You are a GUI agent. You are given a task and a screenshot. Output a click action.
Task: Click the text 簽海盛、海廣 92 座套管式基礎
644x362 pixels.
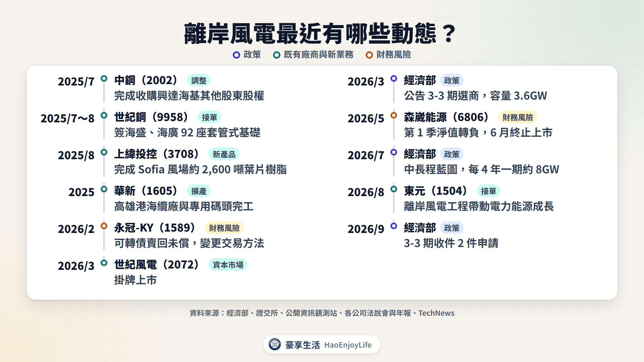[187, 133]
